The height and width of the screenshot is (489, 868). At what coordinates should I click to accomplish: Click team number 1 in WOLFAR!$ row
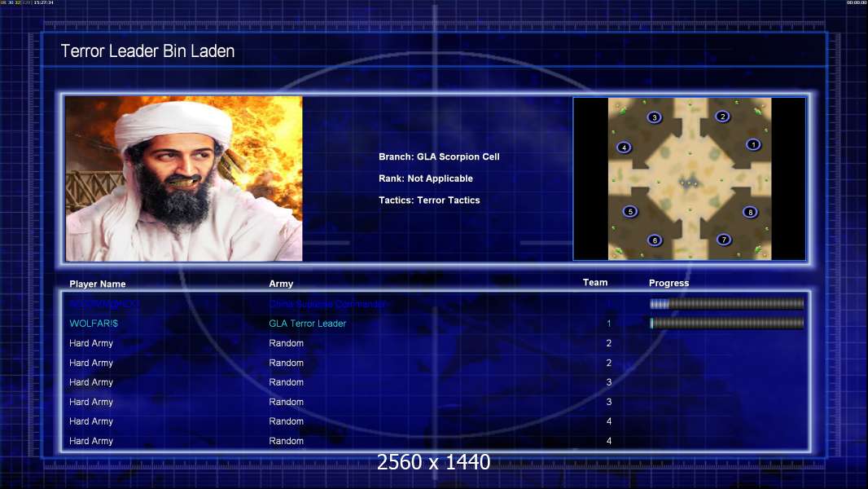609,324
